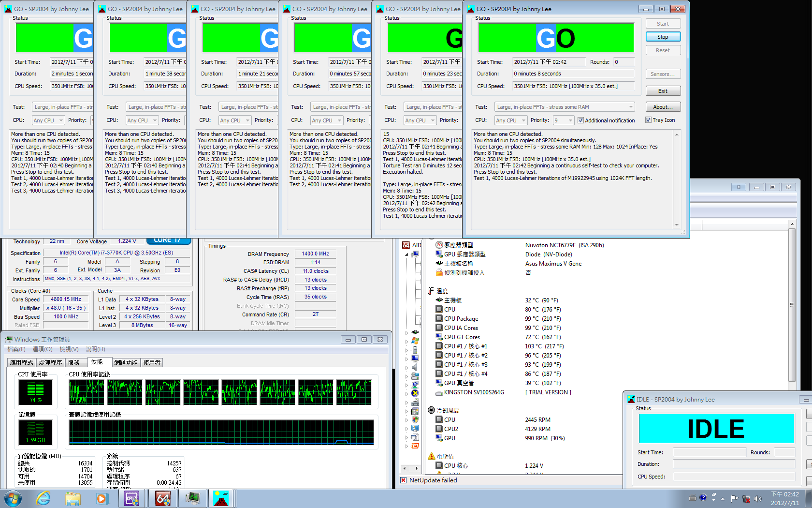This screenshot has height=508, width=812.
Task: Select the AIDA64 display monitor tree icon
Action: click(415, 358)
